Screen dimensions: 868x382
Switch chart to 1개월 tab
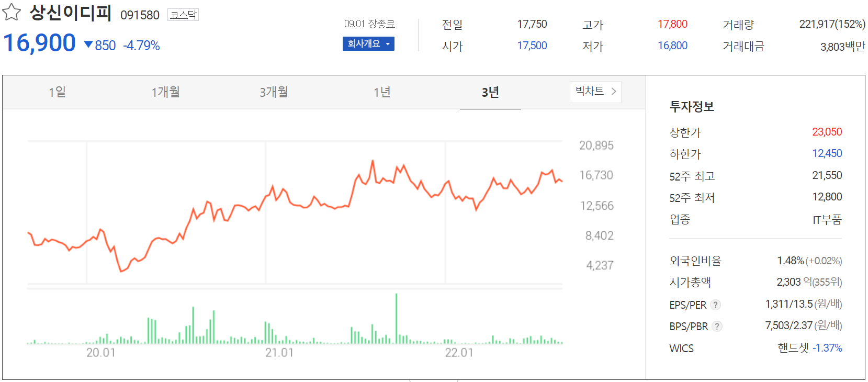165,92
